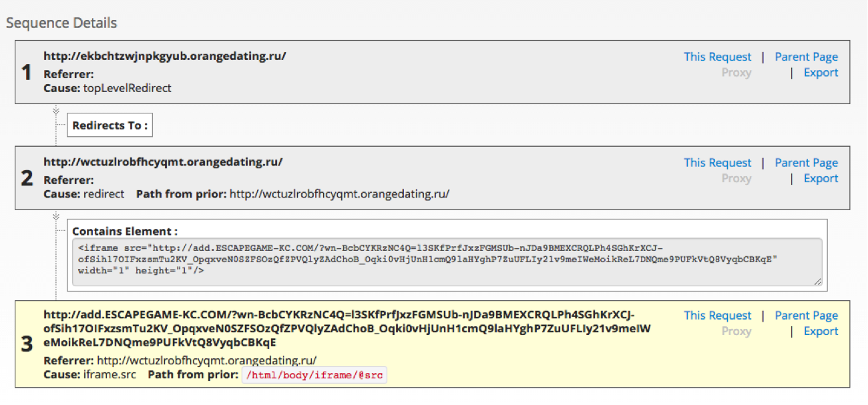Click the Redirects To label box
Screen dimensions: 868x405
[110, 125]
